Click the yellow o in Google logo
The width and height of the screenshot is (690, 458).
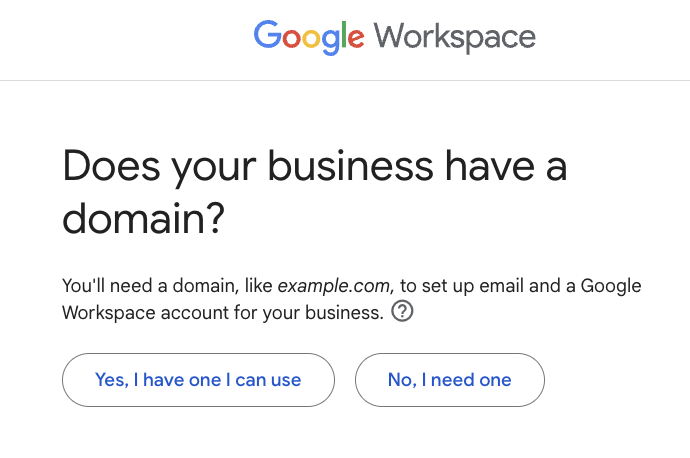click(x=308, y=40)
